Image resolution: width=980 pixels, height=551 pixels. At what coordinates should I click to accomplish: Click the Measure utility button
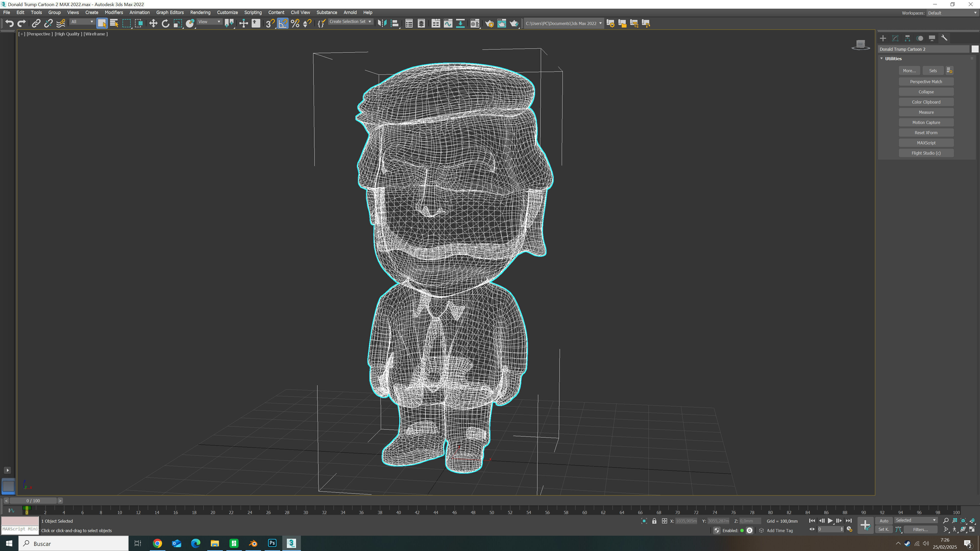[926, 112]
